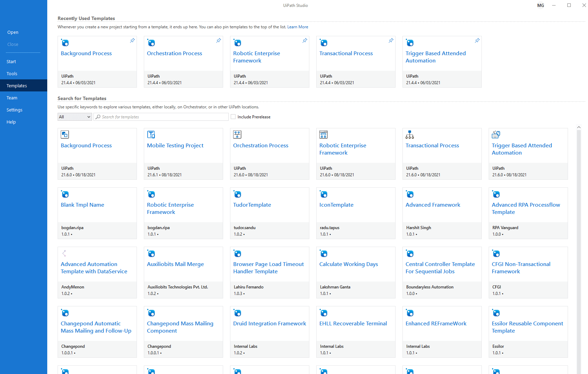Click the TudorTemplate package icon

tap(237, 194)
